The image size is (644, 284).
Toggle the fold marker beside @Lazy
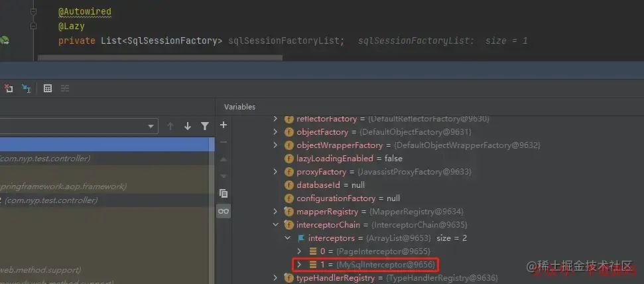pos(34,27)
